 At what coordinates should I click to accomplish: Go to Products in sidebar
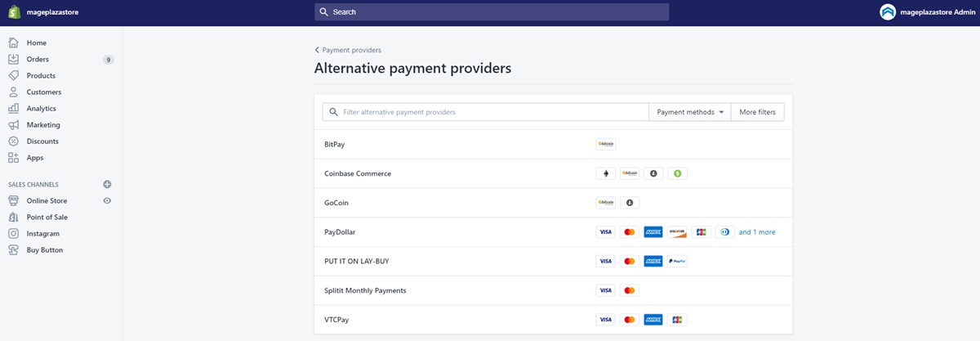pos(41,75)
